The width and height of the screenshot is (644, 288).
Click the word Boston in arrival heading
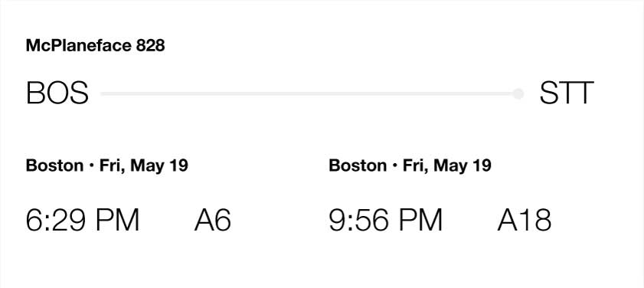(358, 165)
